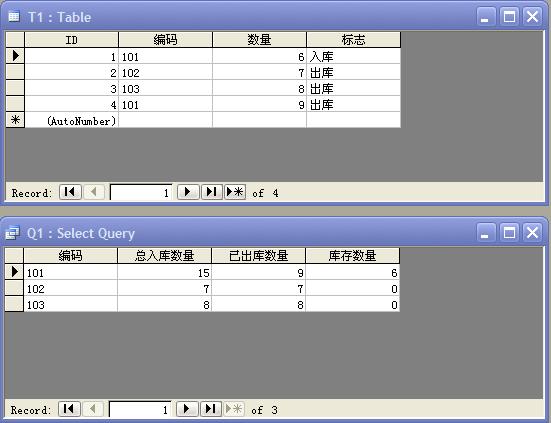Select the 库存数量 column header in Q1
551x423 pixels.
pyautogui.click(x=352, y=256)
